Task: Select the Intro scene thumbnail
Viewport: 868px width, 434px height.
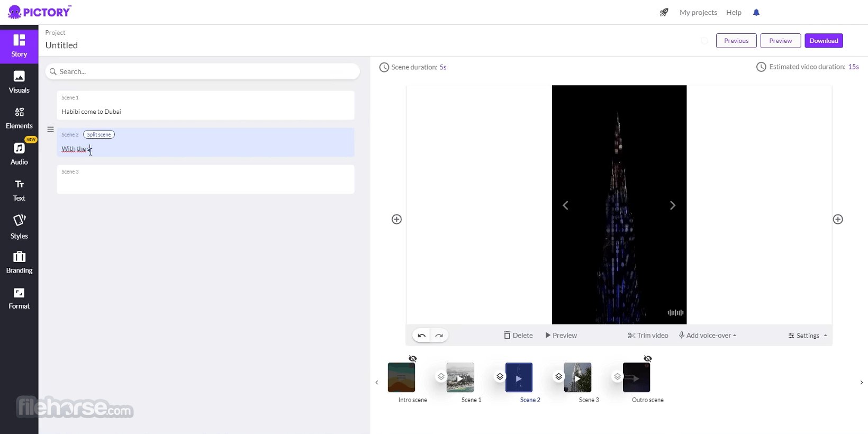Action: (401, 377)
